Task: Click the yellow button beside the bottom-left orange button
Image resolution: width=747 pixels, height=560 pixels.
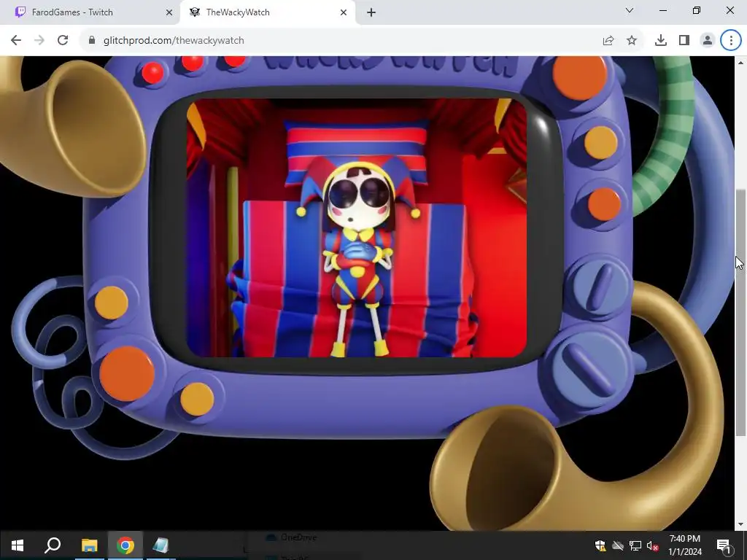Action: pos(197,399)
